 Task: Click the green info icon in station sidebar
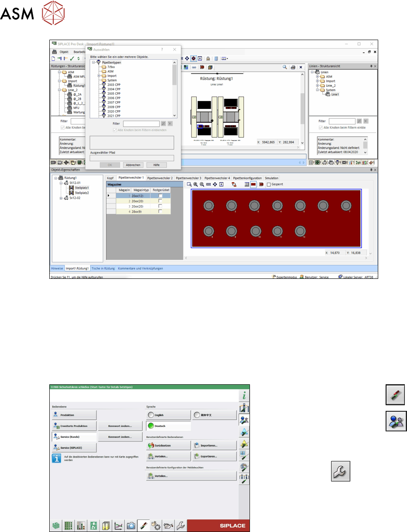tap(244, 396)
